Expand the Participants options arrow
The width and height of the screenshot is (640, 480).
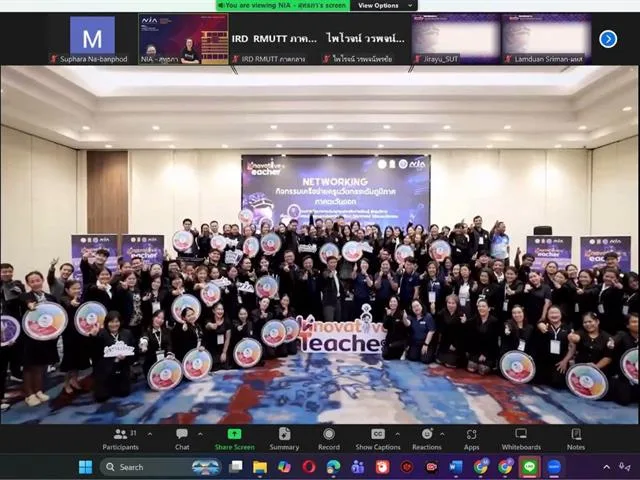tap(150, 434)
